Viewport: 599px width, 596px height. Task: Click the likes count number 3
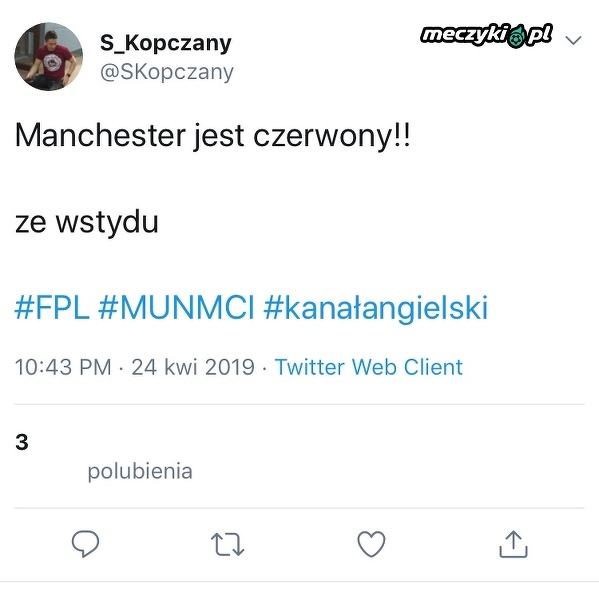22,442
